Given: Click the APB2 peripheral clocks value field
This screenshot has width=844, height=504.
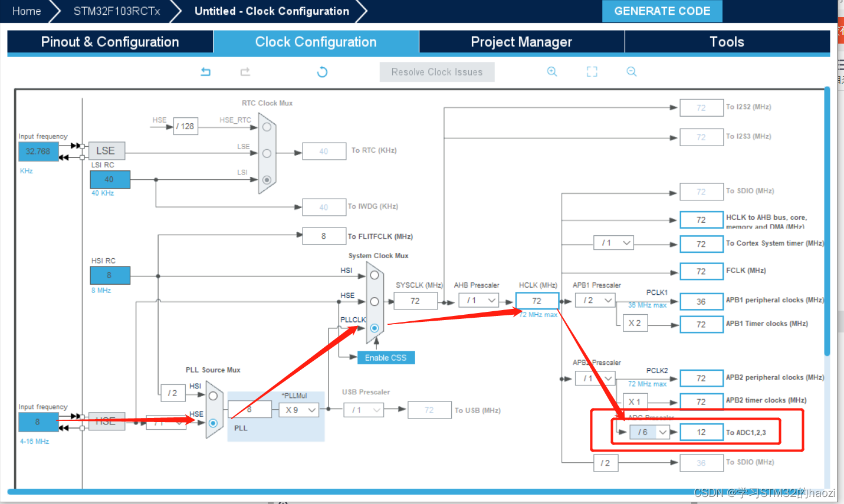Looking at the screenshot, I should (x=701, y=378).
